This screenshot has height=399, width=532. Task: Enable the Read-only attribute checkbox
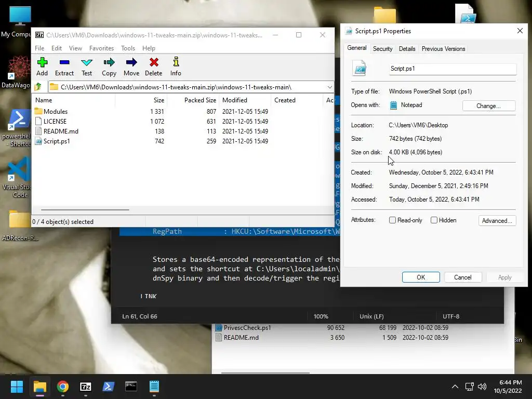pos(393,220)
